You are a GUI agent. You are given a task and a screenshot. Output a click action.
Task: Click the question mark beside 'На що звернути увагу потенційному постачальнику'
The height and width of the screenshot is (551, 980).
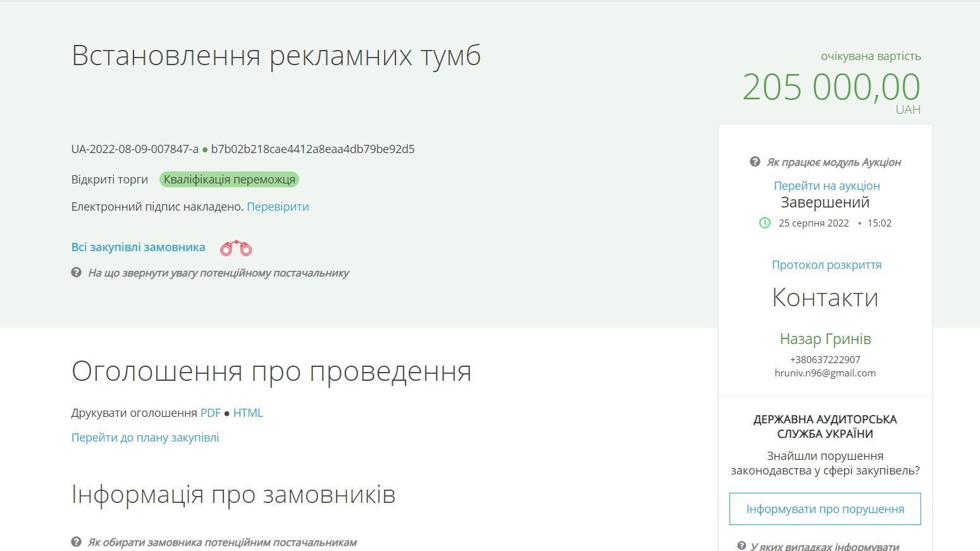point(77,273)
